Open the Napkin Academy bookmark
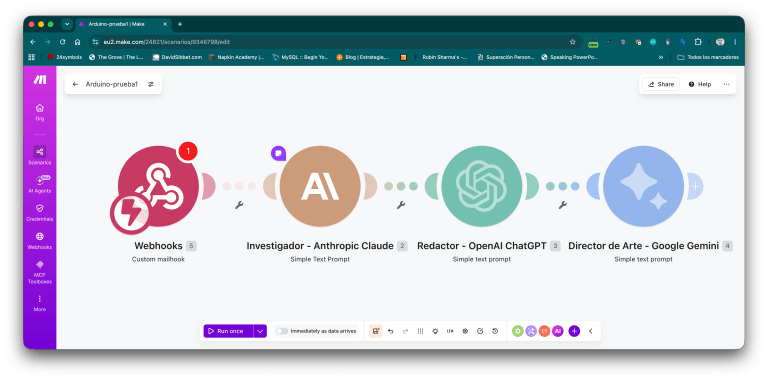This screenshot has width=768, height=380. 237,57
